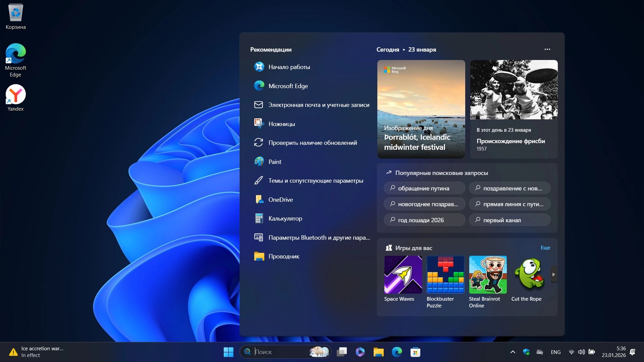Open three-dot options menu in search panel
Viewport: 644px width, 362px height.
click(x=547, y=49)
